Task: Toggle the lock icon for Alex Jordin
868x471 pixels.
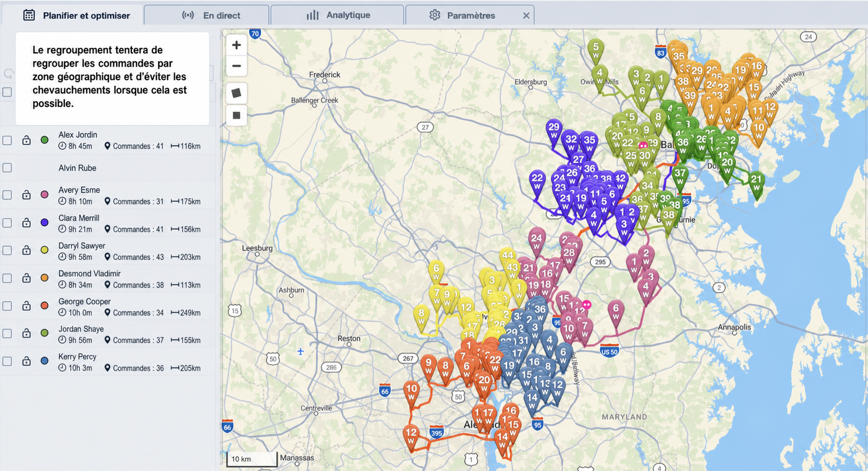Action: point(26,140)
